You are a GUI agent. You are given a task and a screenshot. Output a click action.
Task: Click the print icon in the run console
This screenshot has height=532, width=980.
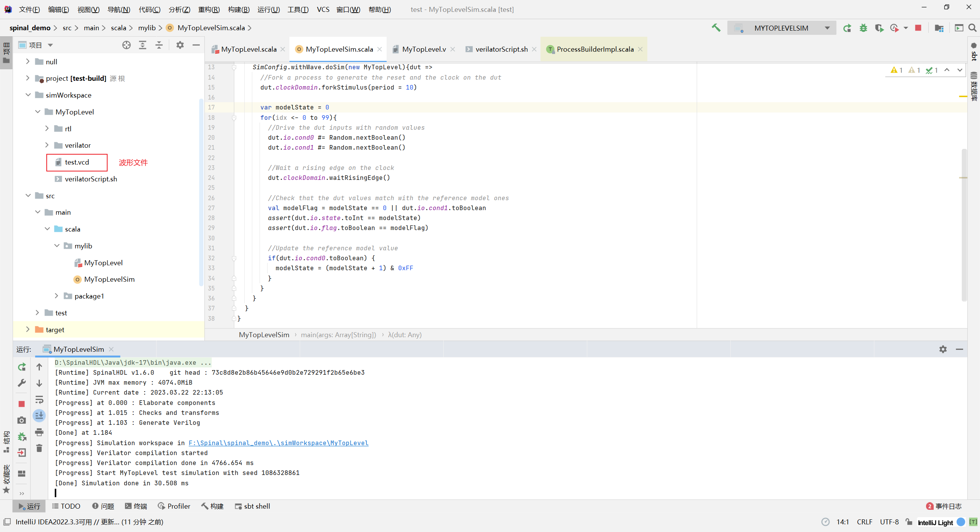pos(39,432)
